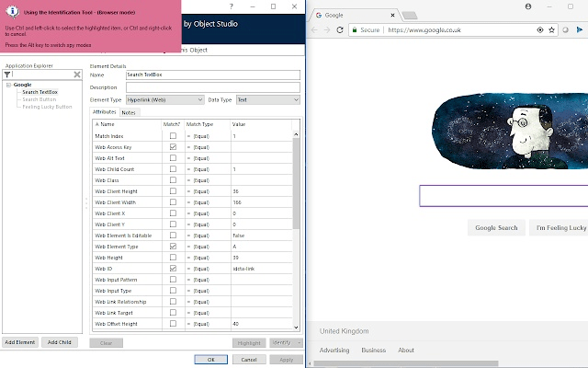Screen dimensions: 588x368
Task: Click the scroll up arrow of attributes list
Action: [296, 134]
